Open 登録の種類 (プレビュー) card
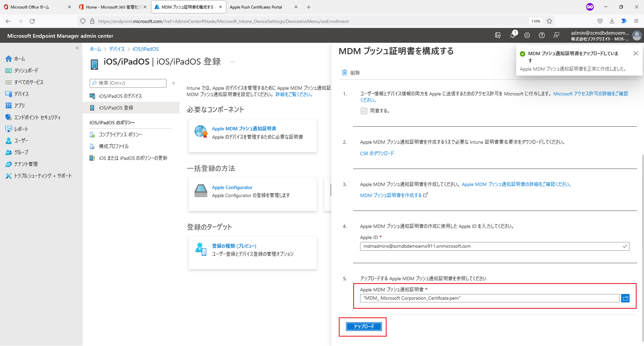644x346 pixels. (253, 253)
